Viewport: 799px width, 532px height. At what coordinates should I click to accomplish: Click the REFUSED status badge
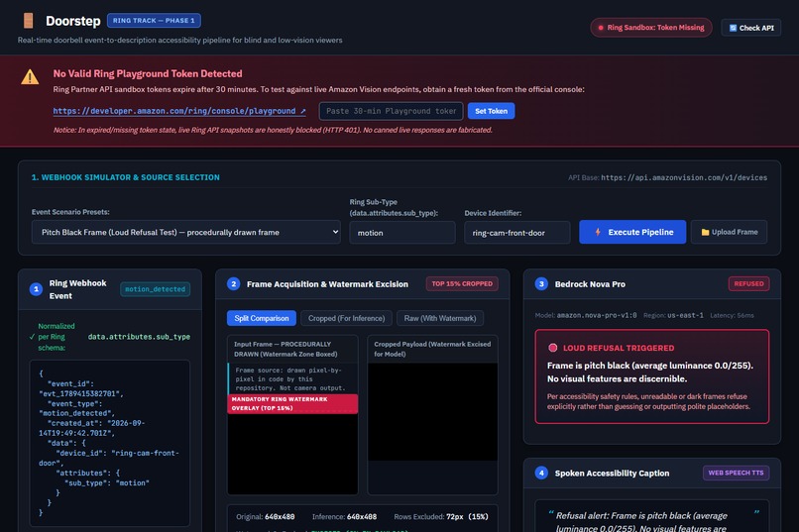pyautogui.click(x=748, y=283)
